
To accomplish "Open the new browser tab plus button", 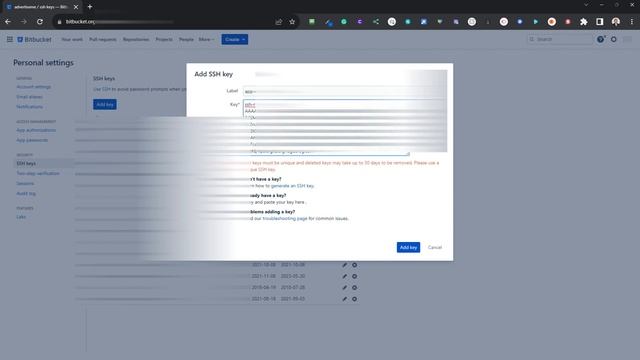I will (x=90, y=7).
